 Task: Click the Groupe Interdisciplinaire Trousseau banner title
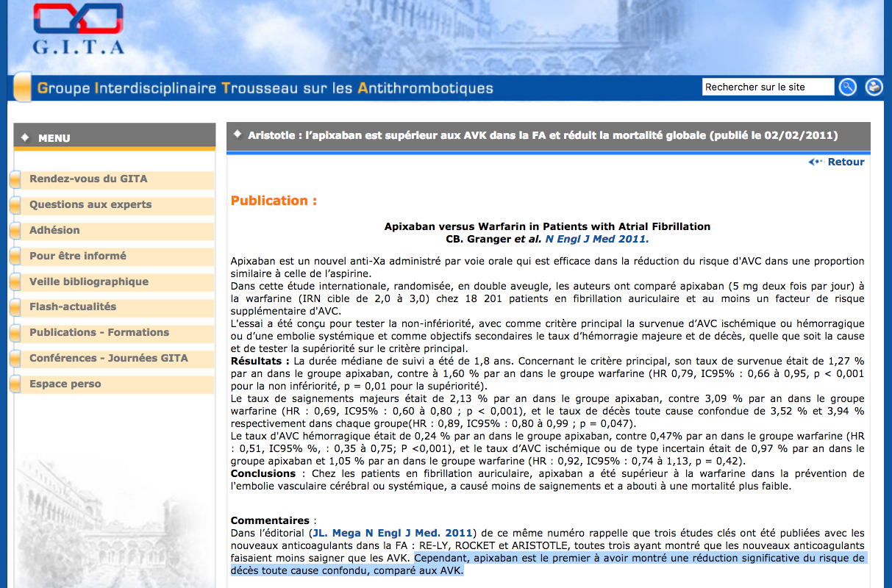click(x=265, y=89)
